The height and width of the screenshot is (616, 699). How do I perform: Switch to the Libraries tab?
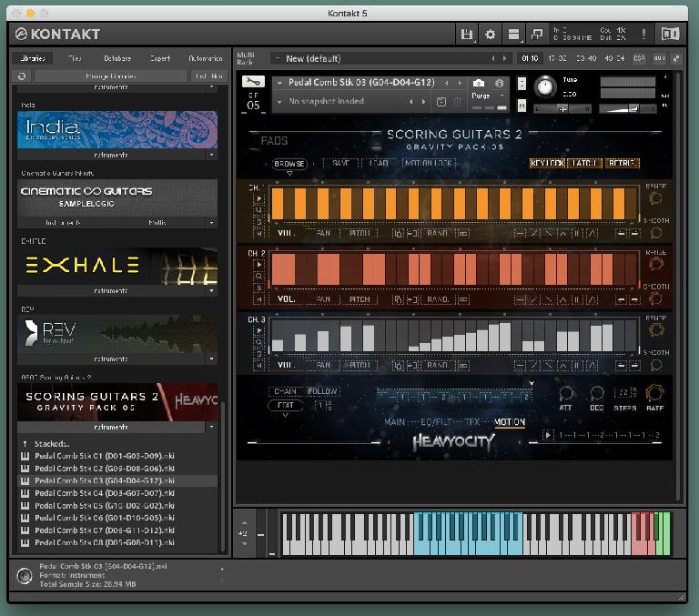tap(33, 58)
